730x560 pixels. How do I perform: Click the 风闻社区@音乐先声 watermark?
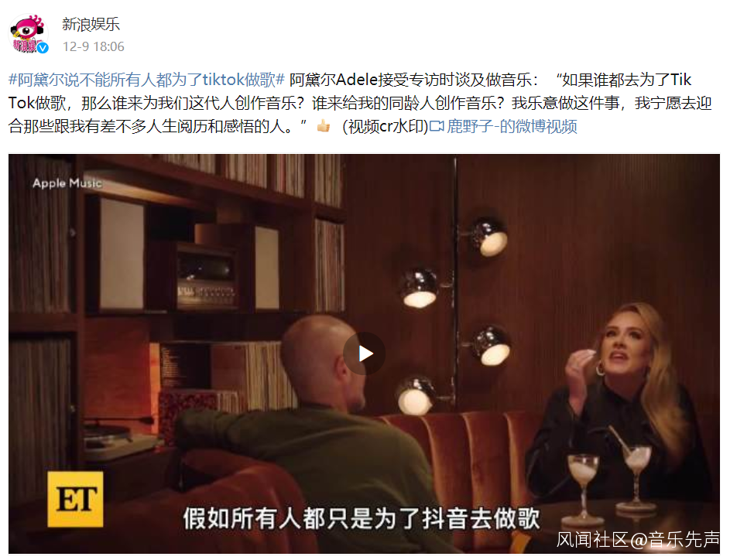point(638,540)
